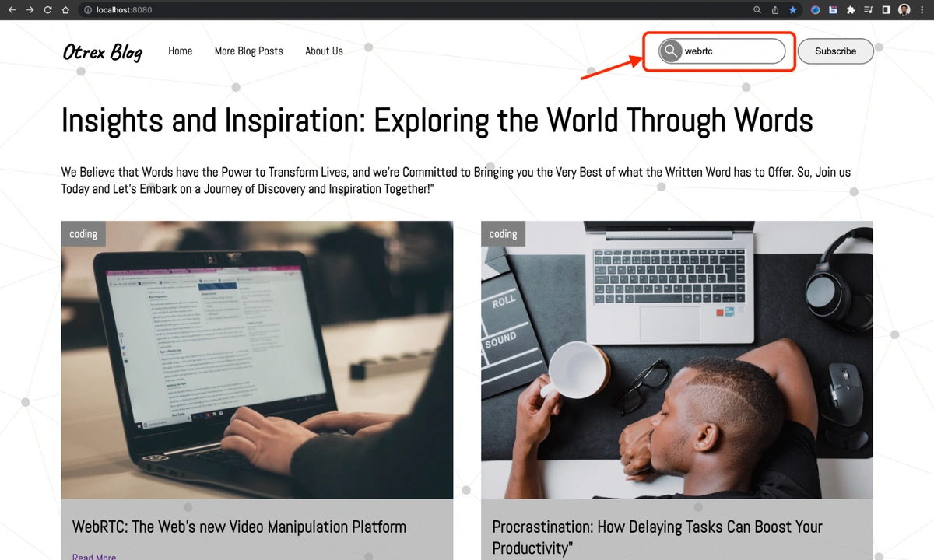Focus the search field containing webrtc
934x560 pixels.
click(732, 51)
